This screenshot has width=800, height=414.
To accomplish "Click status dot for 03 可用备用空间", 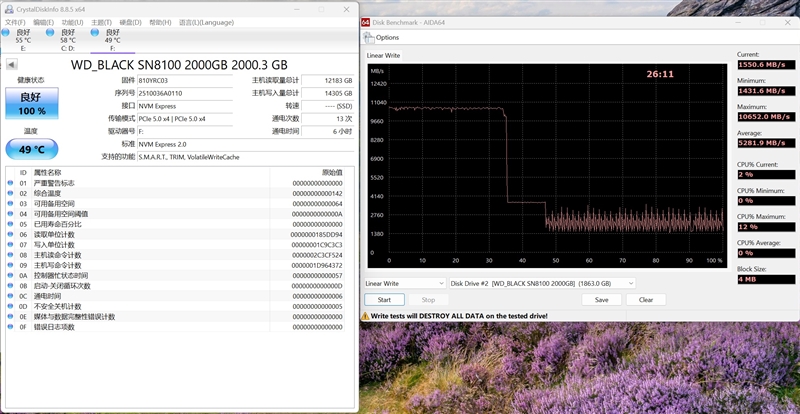I will coord(10,203).
